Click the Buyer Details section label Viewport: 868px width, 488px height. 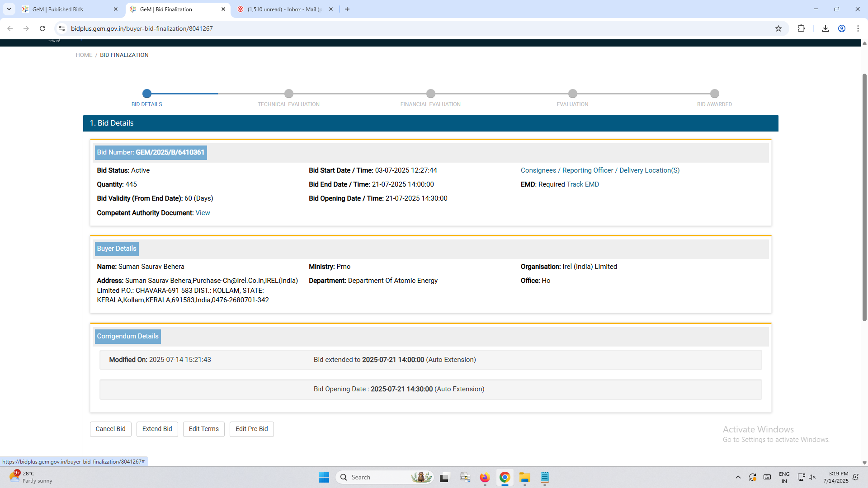point(117,249)
